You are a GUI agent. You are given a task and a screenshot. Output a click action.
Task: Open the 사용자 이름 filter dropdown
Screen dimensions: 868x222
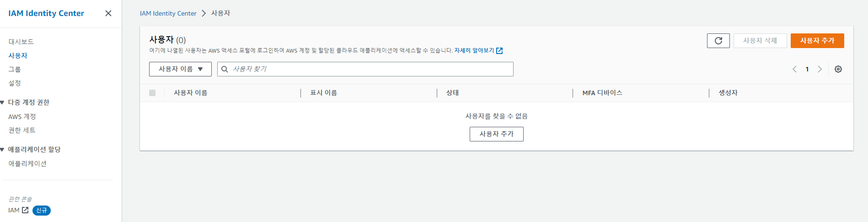180,69
